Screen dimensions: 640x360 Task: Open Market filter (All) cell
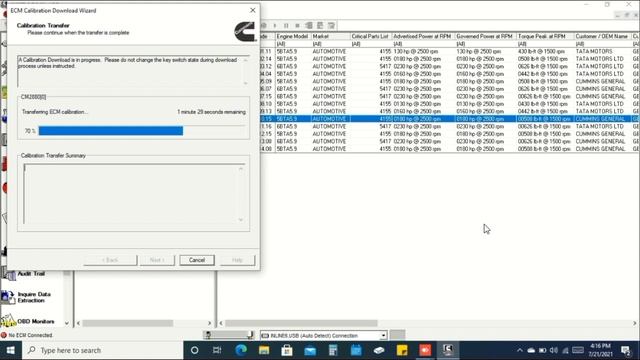[330, 44]
